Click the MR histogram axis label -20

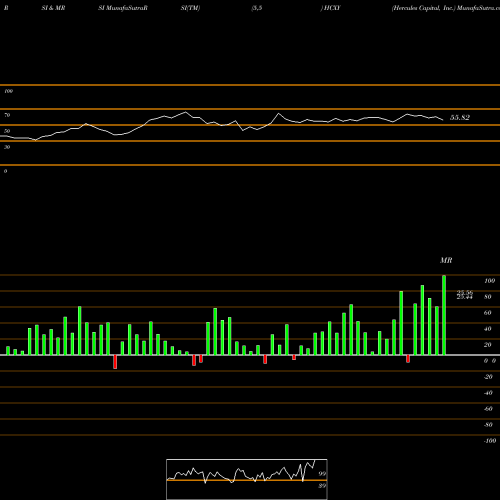click(488, 377)
